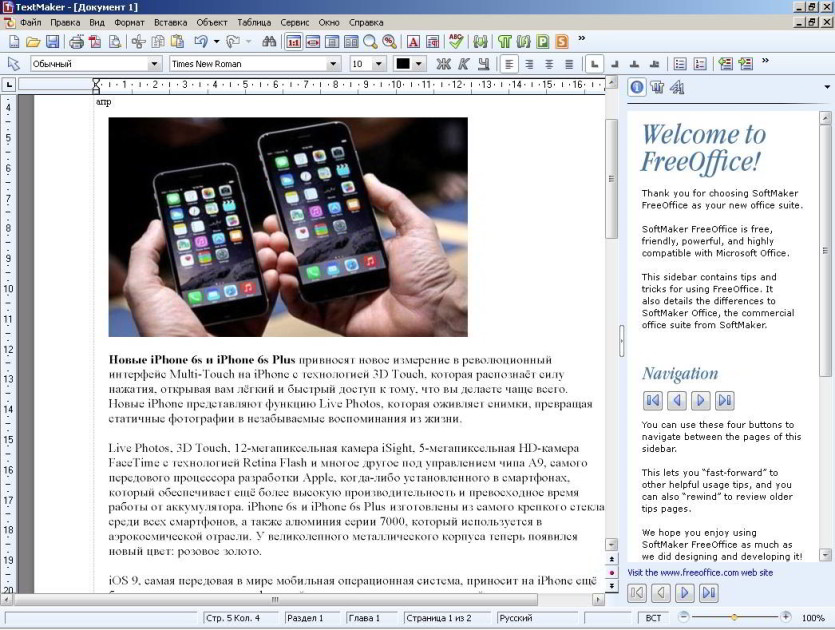
Task: Launch PlanMaker with green P icon
Action: tap(543, 42)
